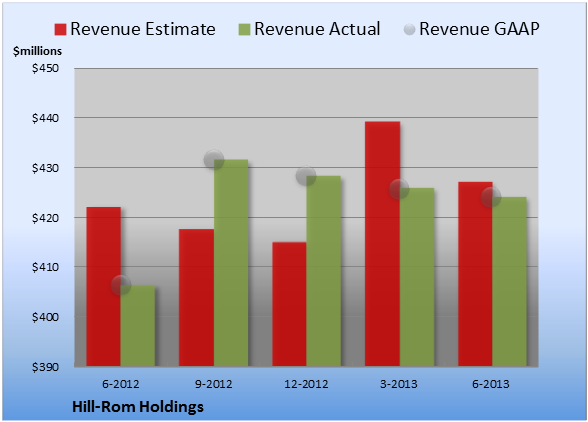Image resolution: width=588 pixels, height=422 pixels.
Task: Select the green actual bar for 12-2012
Action: [324, 271]
